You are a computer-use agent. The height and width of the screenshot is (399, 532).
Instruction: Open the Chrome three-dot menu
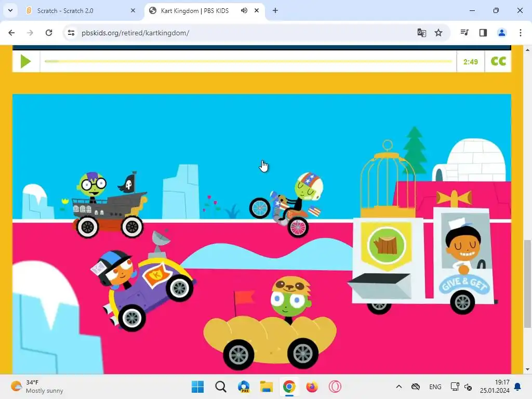point(520,33)
